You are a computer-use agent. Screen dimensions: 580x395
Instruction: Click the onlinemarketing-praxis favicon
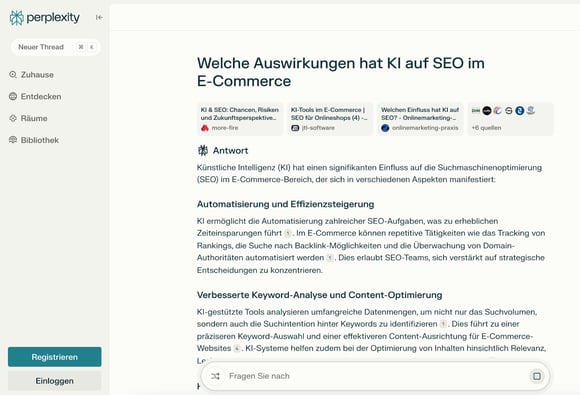click(385, 128)
